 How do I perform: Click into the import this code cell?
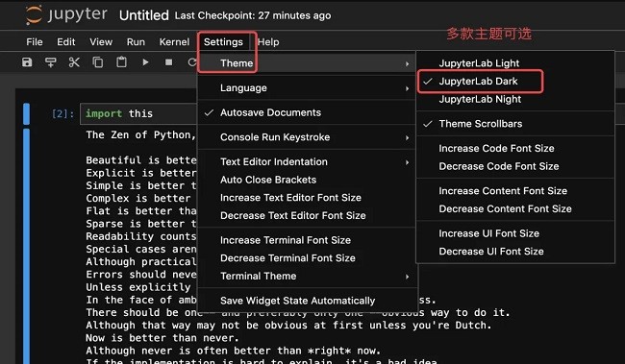[x=138, y=113]
